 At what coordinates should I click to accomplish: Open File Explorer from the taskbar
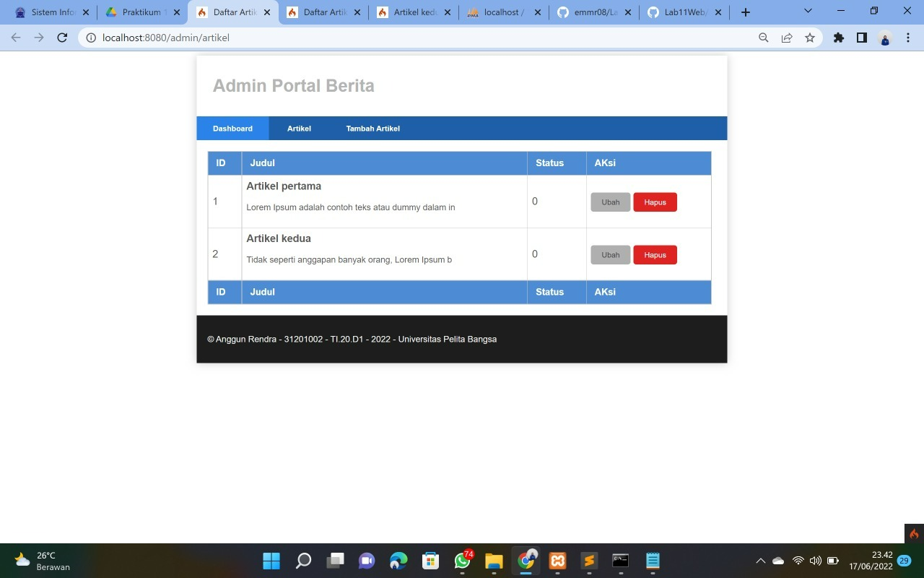(x=492, y=561)
